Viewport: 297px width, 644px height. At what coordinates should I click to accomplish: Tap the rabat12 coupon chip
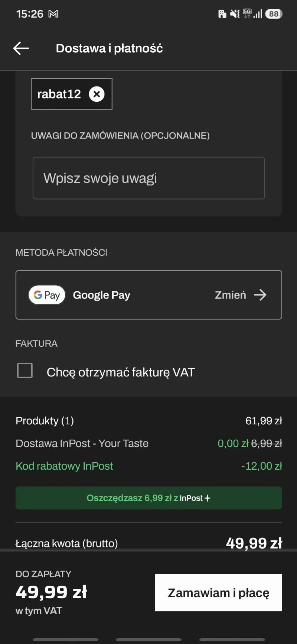[x=71, y=94]
